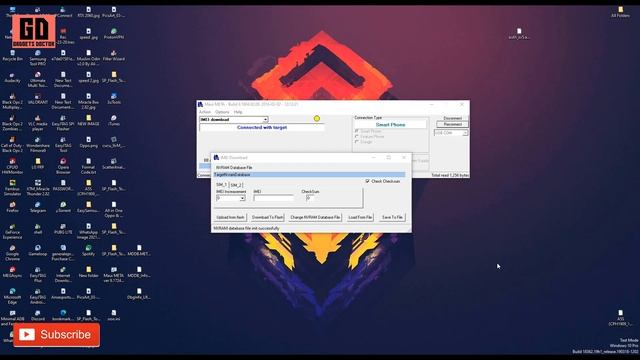Open the Options menu in Maui META
This screenshot has width=640, height=360.
click(x=222, y=112)
